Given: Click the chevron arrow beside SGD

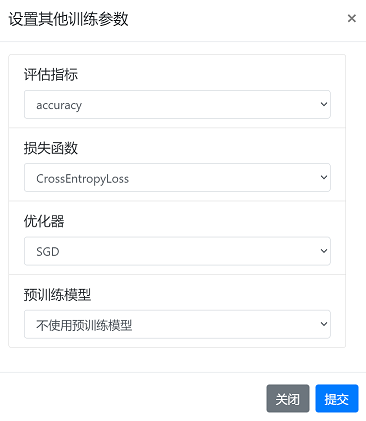Looking at the screenshot, I should [x=324, y=251].
